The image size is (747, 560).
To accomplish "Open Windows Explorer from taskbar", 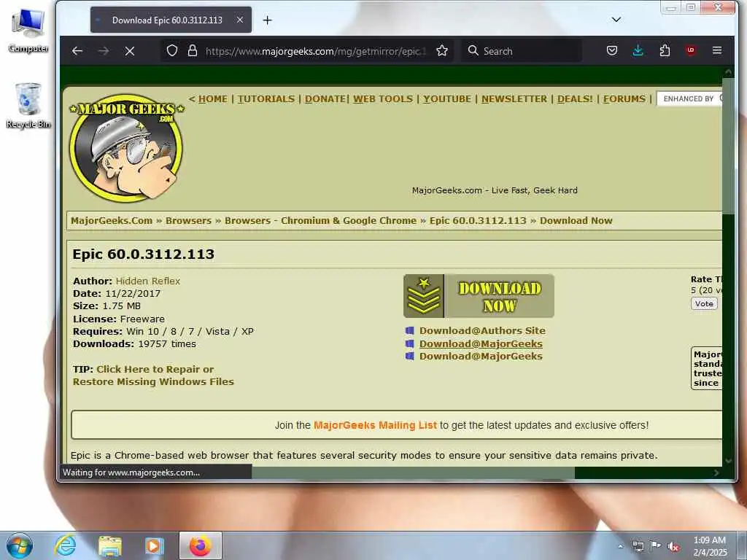I will pos(109,545).
